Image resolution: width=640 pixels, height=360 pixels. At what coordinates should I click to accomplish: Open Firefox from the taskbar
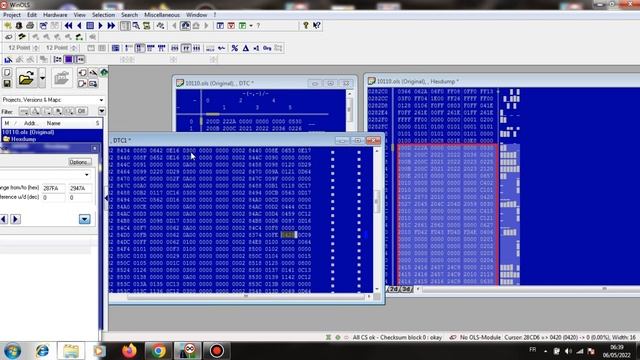129,351
